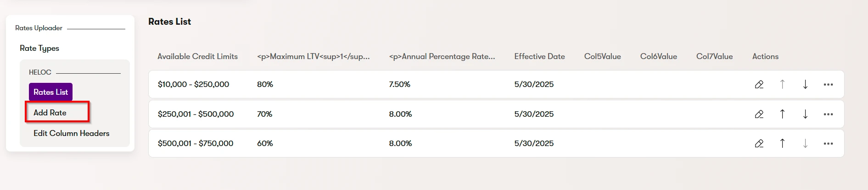
Task: Click the Available Credit Limits column header
Action: (x=197, y=56)
